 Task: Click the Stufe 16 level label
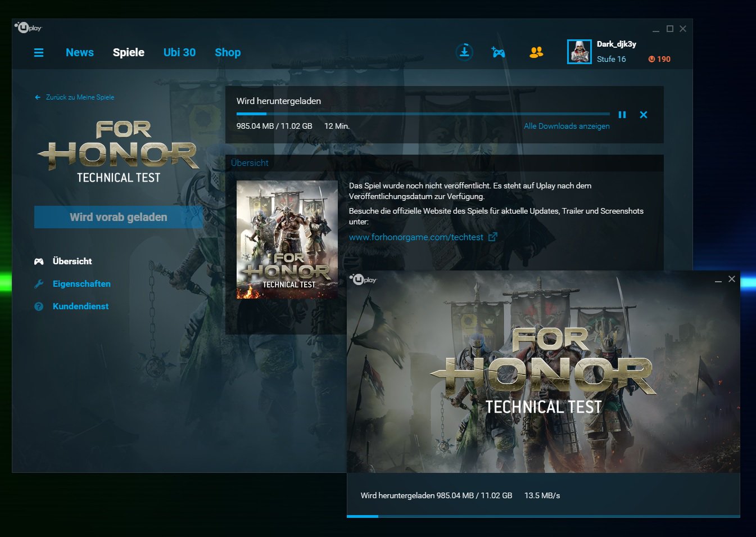pos(611,59)
